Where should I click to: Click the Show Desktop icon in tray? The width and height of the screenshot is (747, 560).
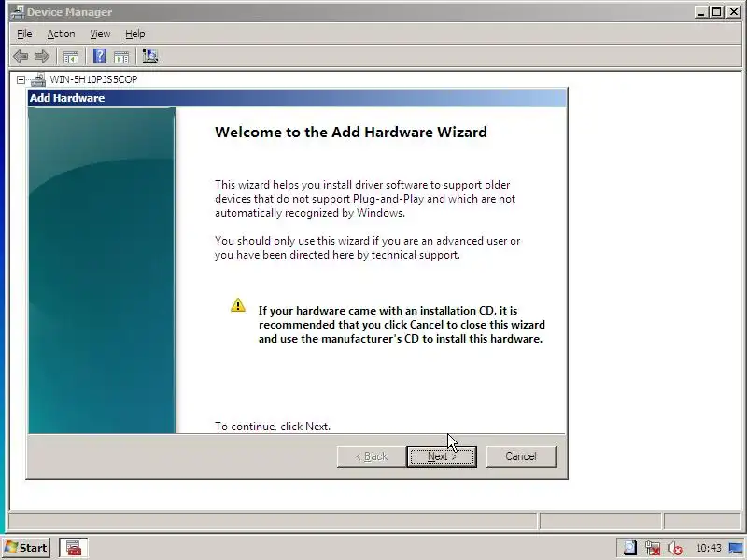coord(736,548)
